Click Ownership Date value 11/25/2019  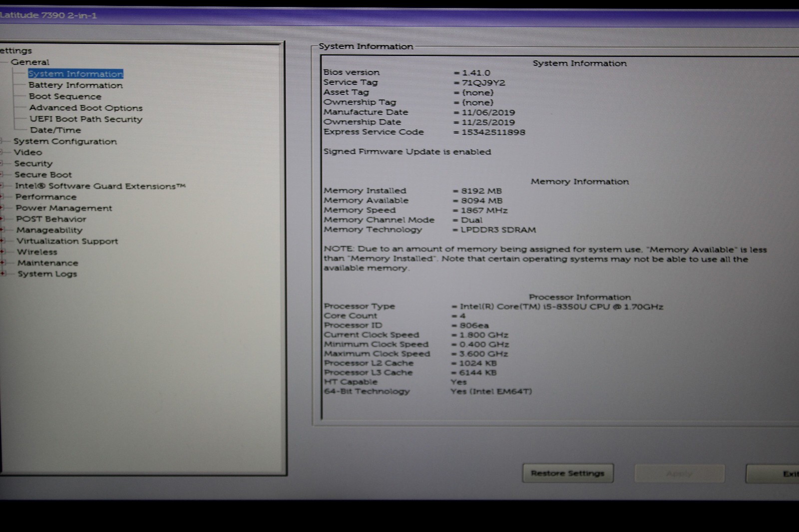488,122
